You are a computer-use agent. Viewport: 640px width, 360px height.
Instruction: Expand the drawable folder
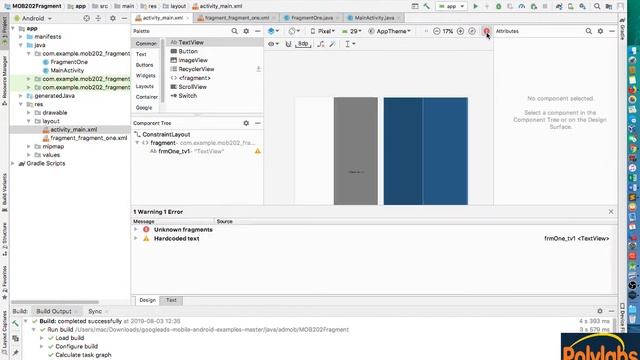pyautogui.click(x=29, y=113)
